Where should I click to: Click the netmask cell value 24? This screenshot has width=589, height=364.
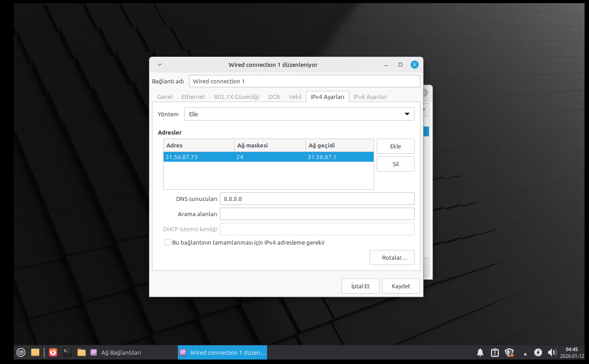point(270,157)
